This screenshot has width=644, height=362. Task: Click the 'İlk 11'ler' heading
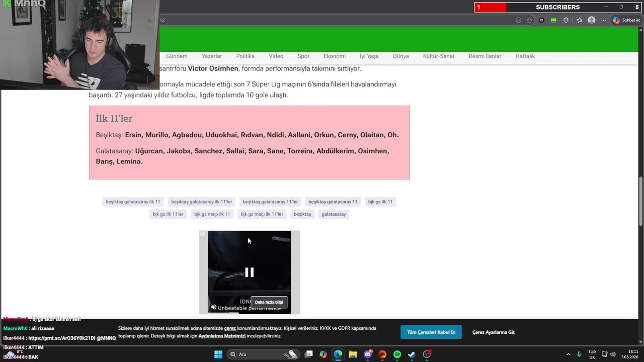(x=114, y=119)
